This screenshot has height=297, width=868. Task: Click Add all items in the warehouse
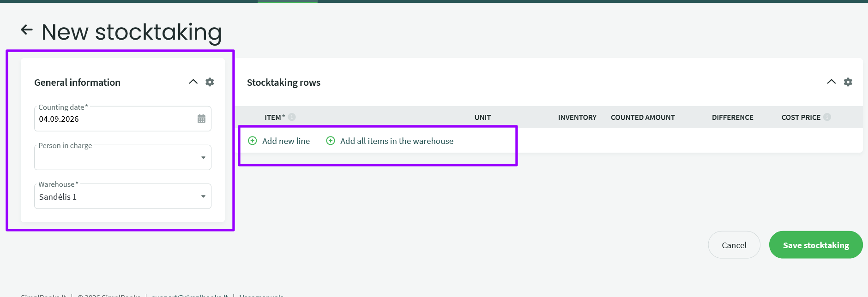point(397,141)
